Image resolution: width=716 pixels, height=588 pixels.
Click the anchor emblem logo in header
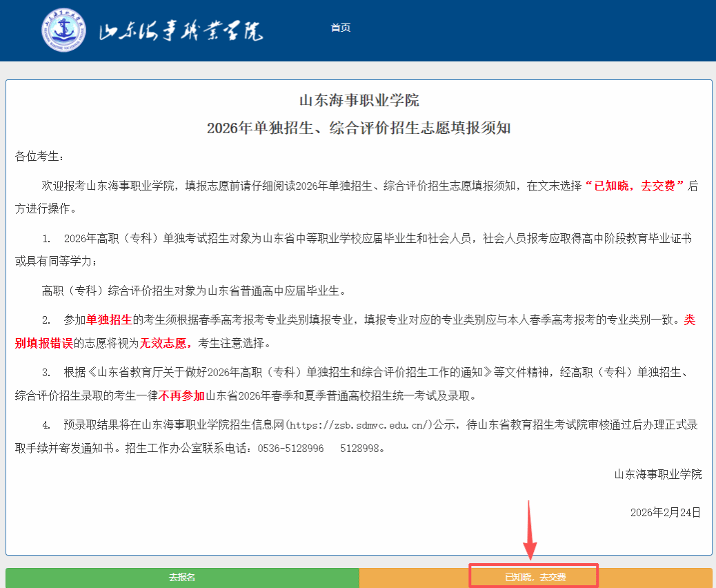pyautogui.click(x=63, y=30)
